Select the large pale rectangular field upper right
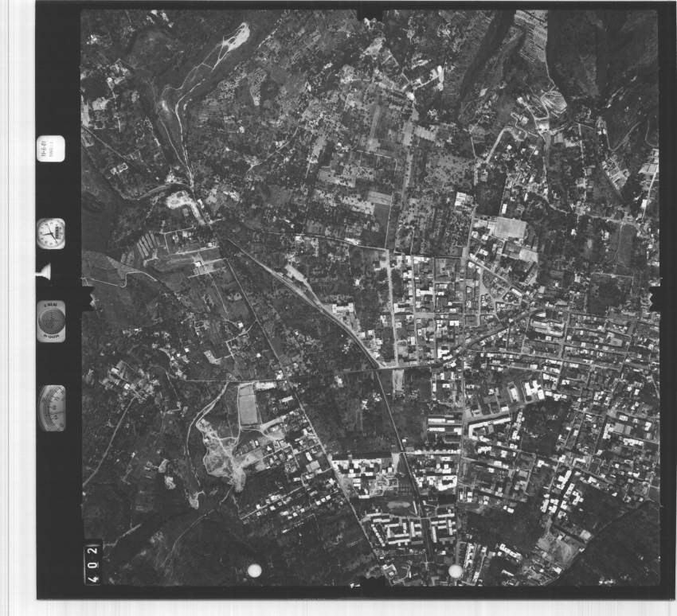 tap(510, 228)
